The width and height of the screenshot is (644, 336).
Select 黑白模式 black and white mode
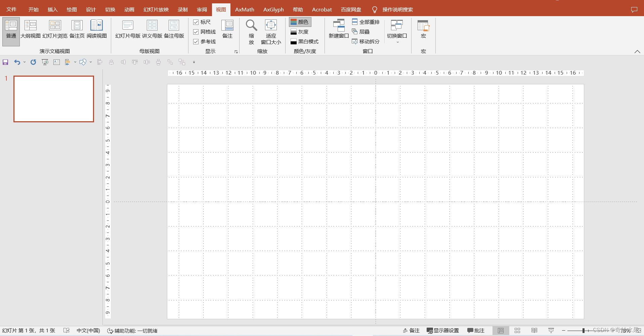pos(305,41)
